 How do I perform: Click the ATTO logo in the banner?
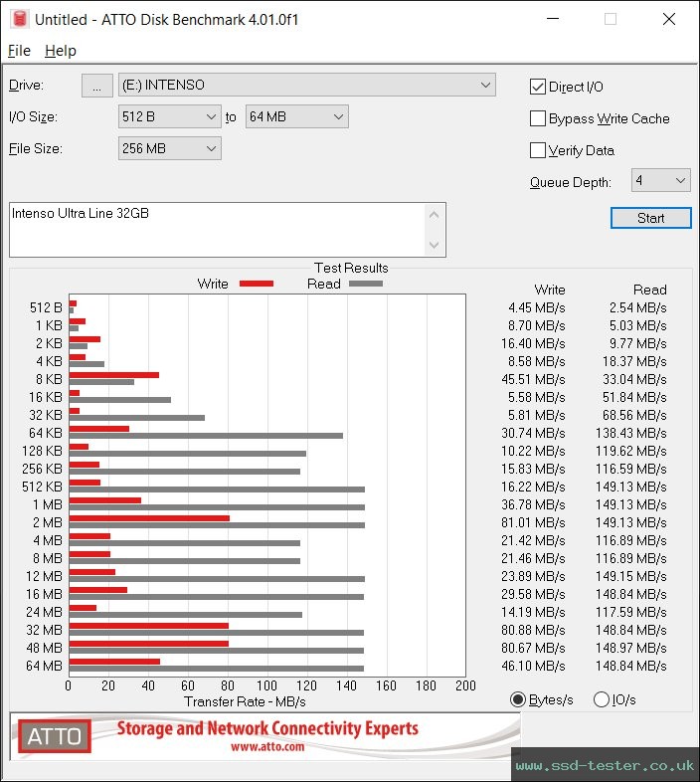pyautogui.click(x=55, y=736)
